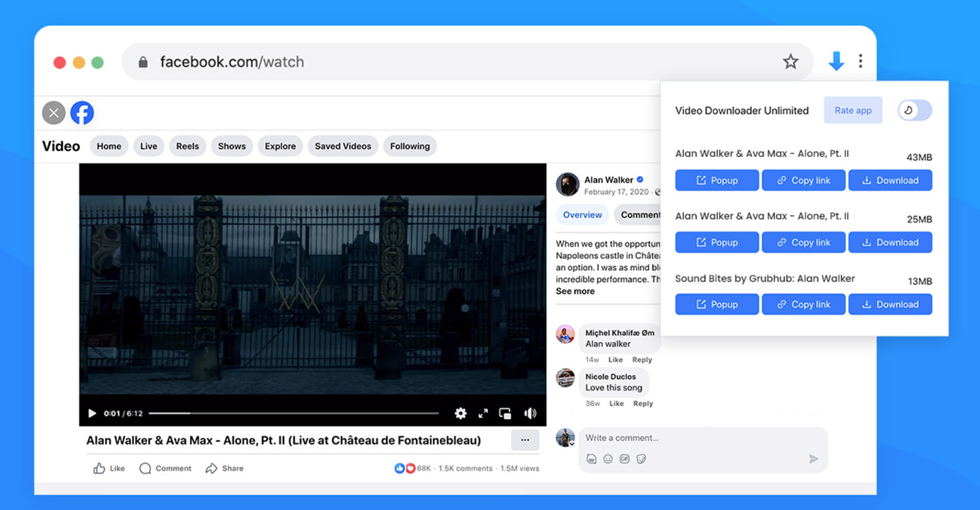The width and height of the screenshot is (980, 510).
Task: Switch to the Following tab
Action: [x=410, y=146]
